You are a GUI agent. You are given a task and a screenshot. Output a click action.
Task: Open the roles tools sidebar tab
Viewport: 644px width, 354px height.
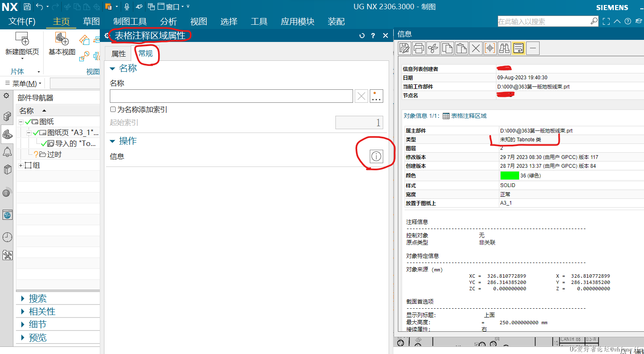7,255
